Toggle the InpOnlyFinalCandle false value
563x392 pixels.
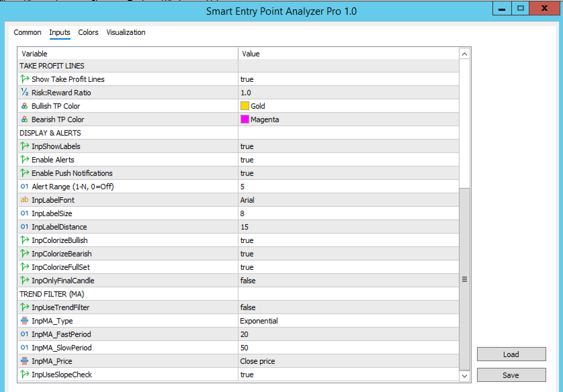(x=348, y=281)
